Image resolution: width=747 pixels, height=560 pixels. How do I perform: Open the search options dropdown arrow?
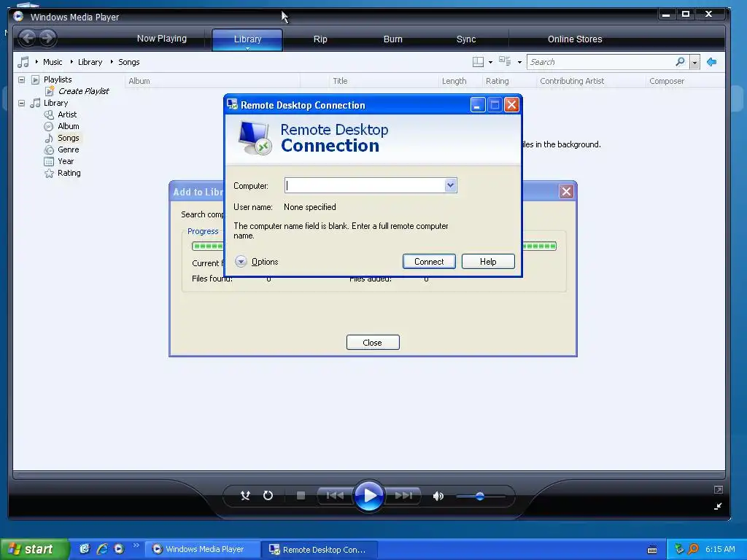694,63
